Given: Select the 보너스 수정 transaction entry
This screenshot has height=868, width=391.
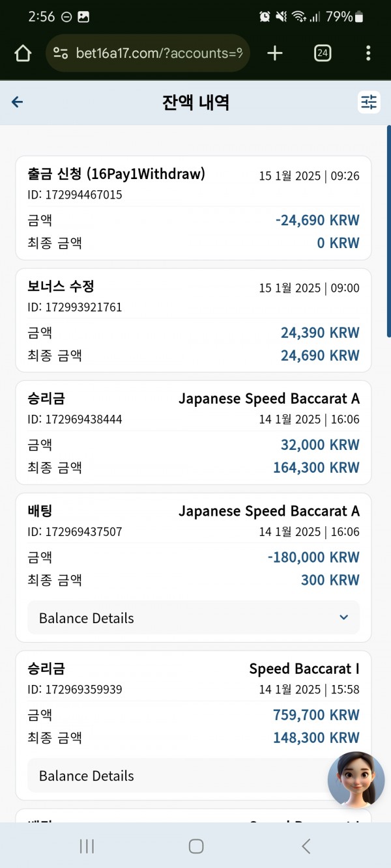Looking at the screenshot, I should coord(194,320).
